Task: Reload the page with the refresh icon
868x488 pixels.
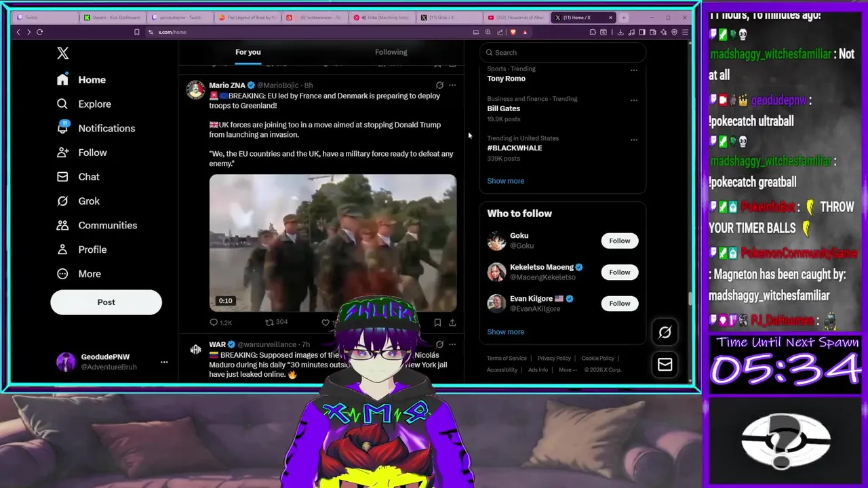Action: (40, 32)
